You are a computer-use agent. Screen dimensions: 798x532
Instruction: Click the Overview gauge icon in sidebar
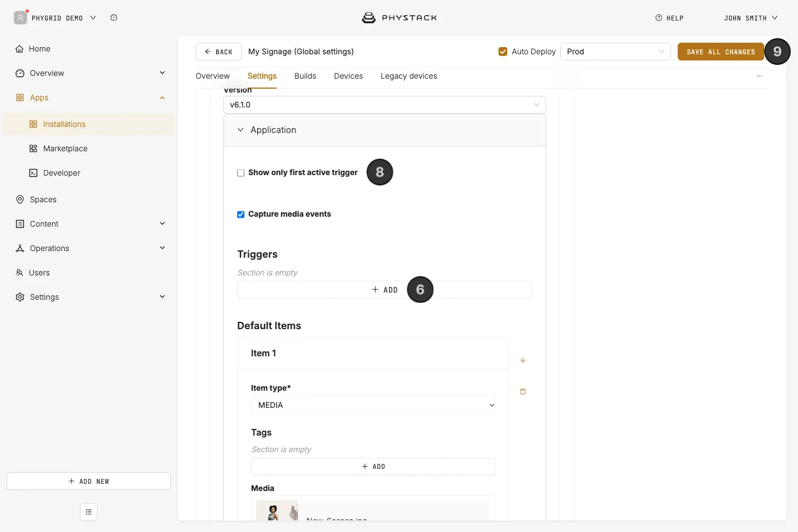click(x=20, y=73)
